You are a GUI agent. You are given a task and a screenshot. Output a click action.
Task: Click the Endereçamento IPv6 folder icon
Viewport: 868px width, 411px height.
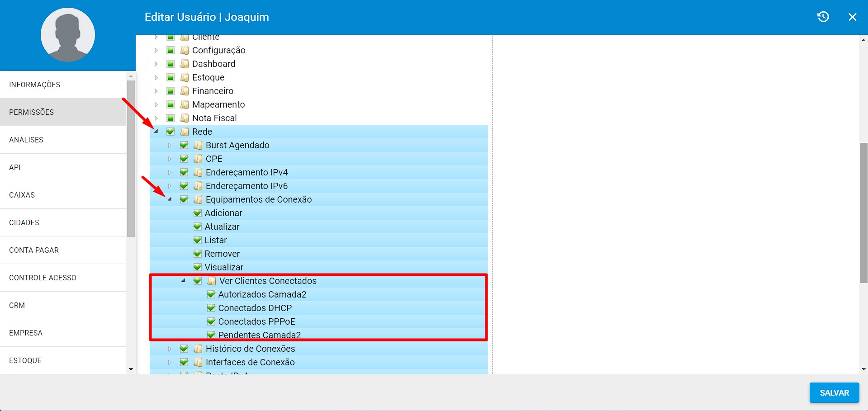coord(198,186)
